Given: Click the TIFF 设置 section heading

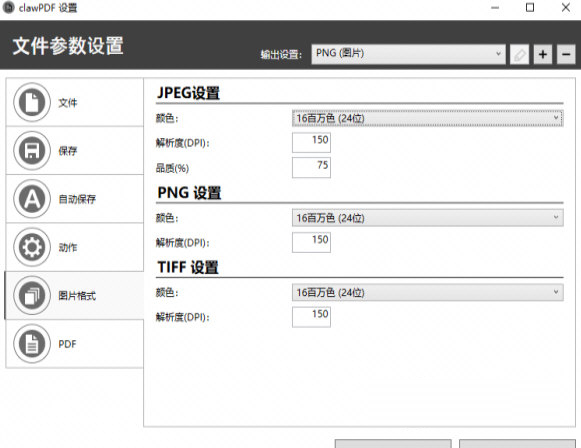Looking at the screenshot, I should coord(188,267).
